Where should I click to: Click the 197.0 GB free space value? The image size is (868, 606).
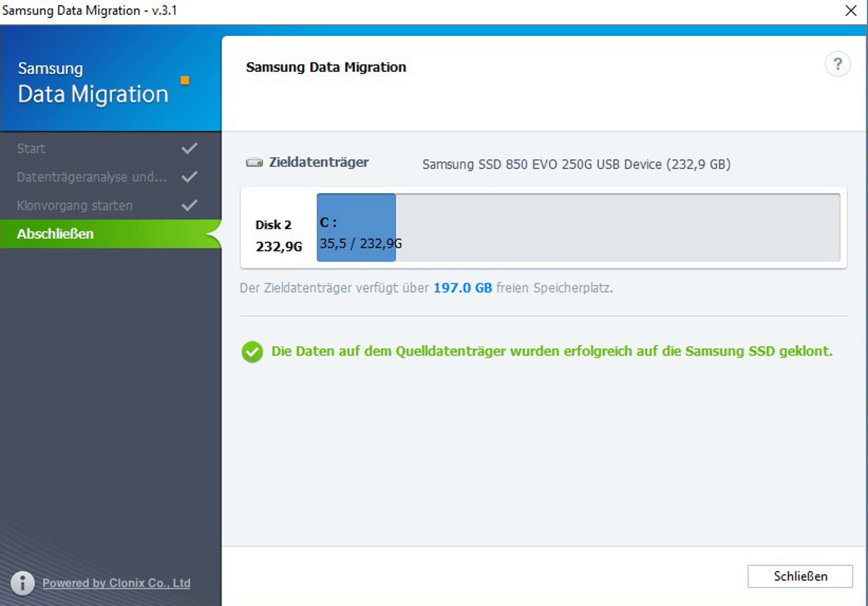[x=462, y=288]
